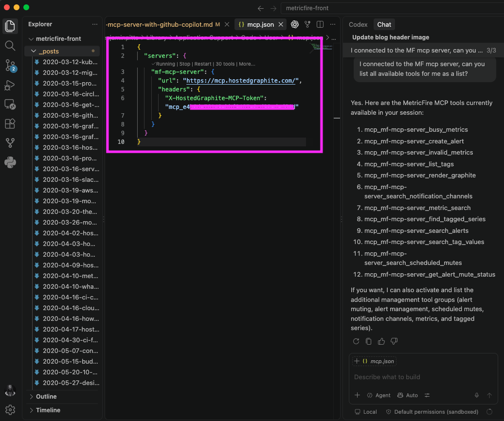Click line number 10 in editor gutter

click(x=121, y=142)
